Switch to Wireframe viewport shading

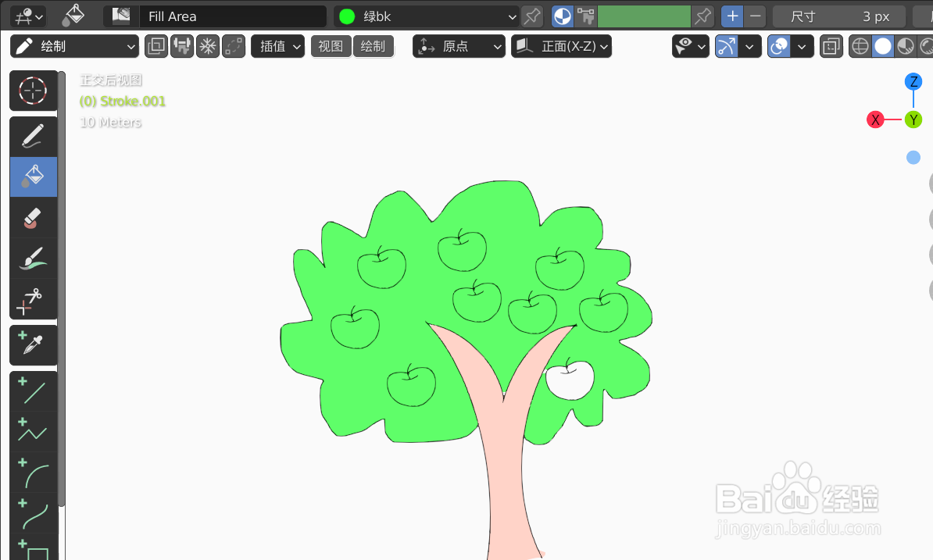860,46
